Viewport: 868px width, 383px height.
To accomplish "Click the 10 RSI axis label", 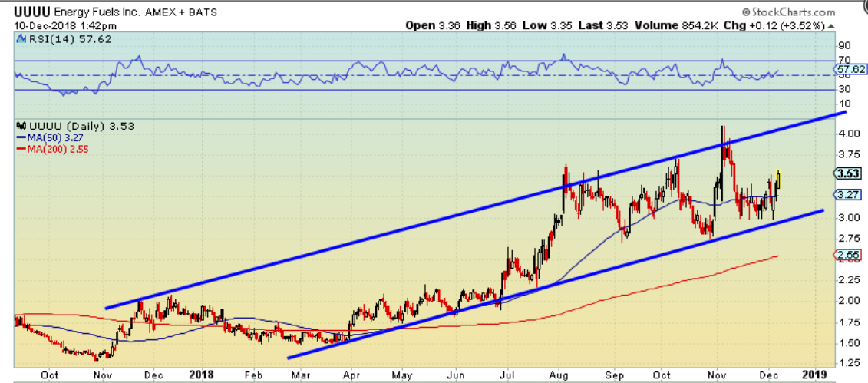I will [x=845, y=104].
